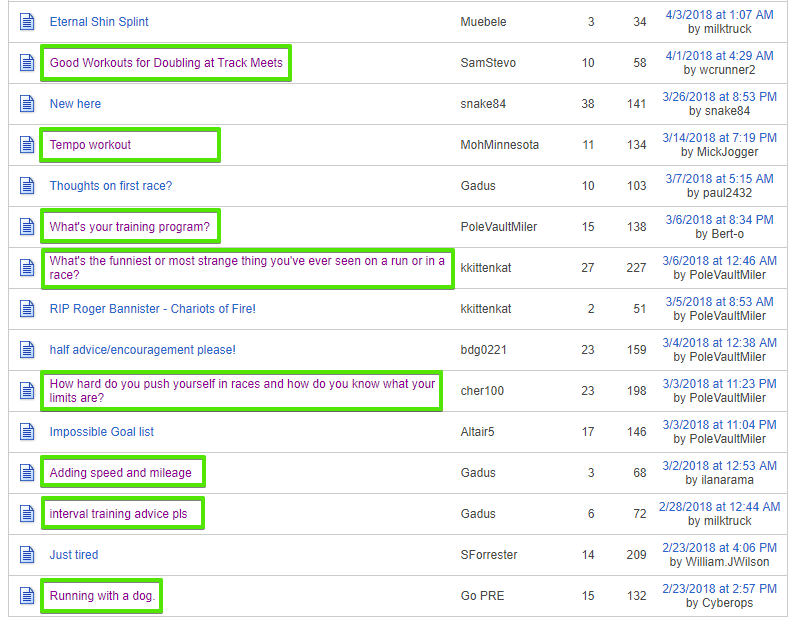This screenshot has height=617, width=799.
Task: Go to last post dated 3/5/2018 at 8:53 AM
Action: (x=720, y=302)
